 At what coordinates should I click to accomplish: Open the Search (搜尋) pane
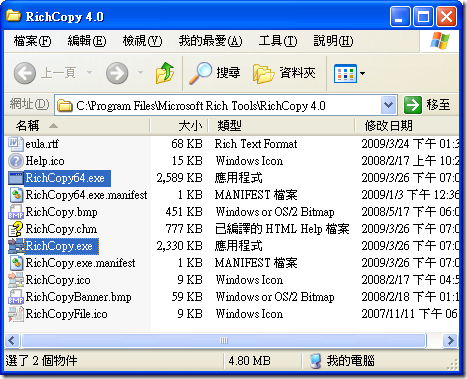[x=215, y=73]
